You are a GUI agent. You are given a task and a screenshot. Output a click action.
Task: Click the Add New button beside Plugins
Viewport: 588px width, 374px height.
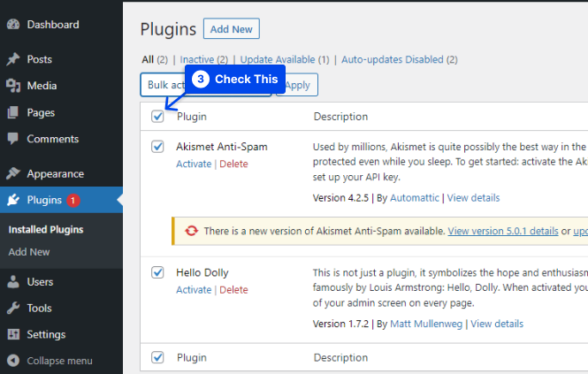(x=231, y=29)
